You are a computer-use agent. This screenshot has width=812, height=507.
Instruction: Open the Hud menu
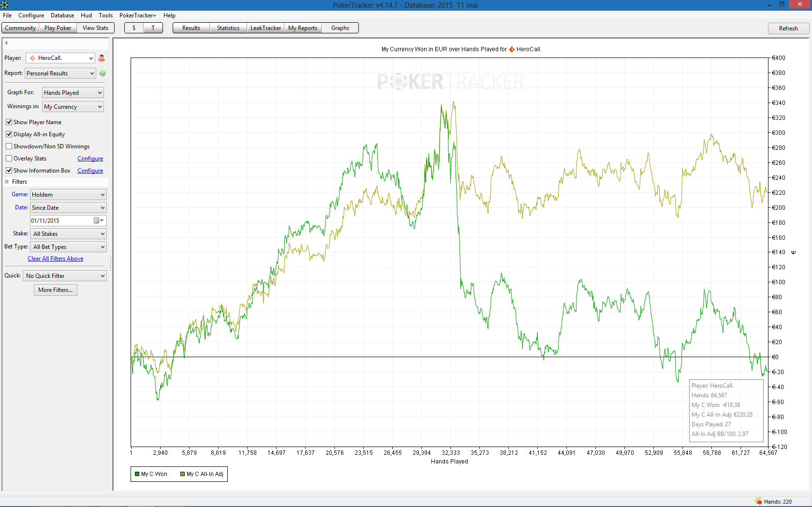pos(86,15)
